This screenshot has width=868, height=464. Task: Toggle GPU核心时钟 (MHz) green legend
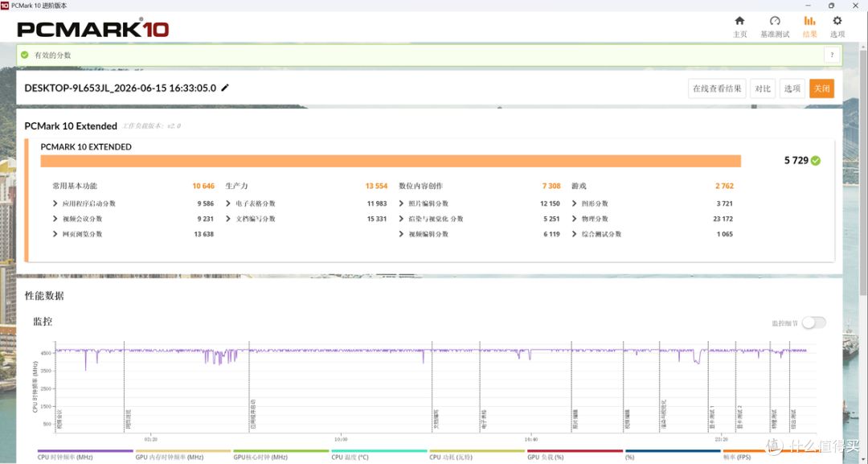click(281, 454)
